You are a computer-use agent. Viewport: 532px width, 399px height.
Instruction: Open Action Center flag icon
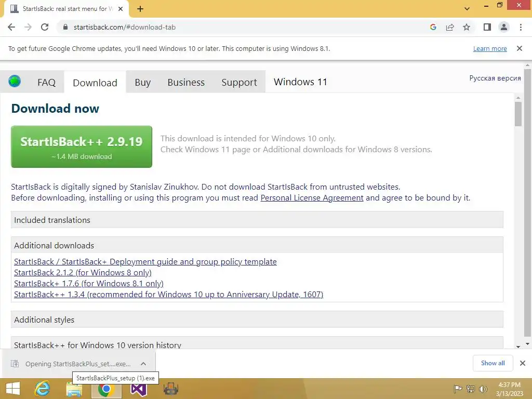pyautogui.click(x=458, y=389)
